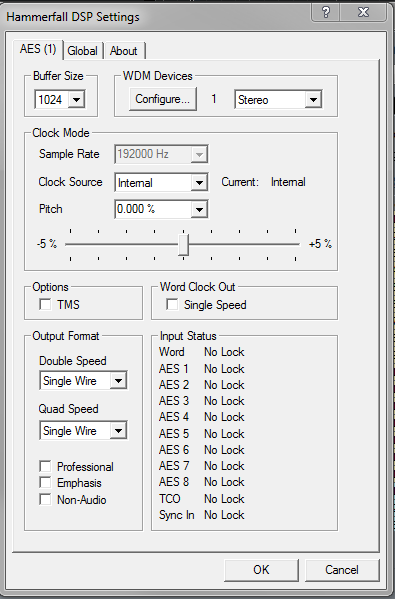
Task: Open the WDM Stereo mode dropdown
Action: (x=278, y=100)
